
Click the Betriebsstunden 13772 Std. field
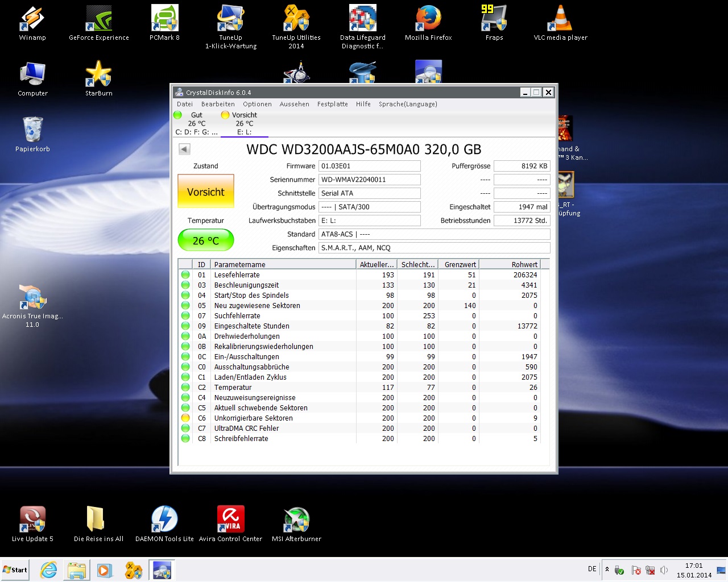pyautogui.click(x=522, y=221)
